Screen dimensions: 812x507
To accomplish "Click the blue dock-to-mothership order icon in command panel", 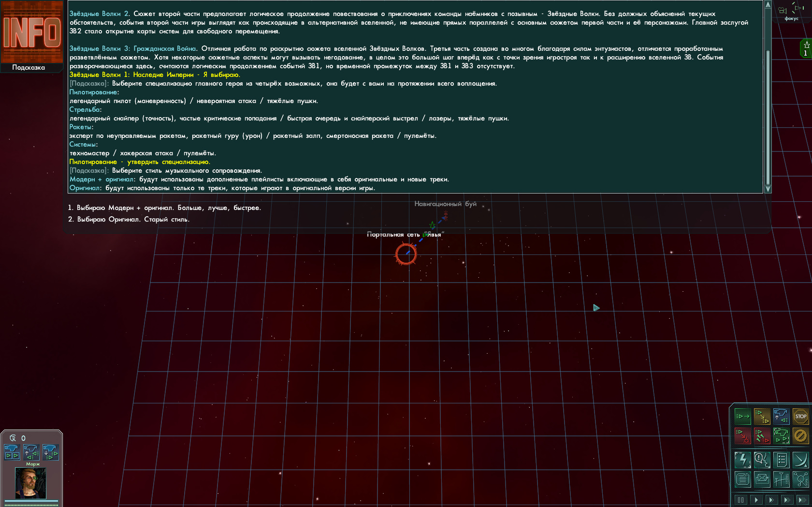I will (781, 417).
